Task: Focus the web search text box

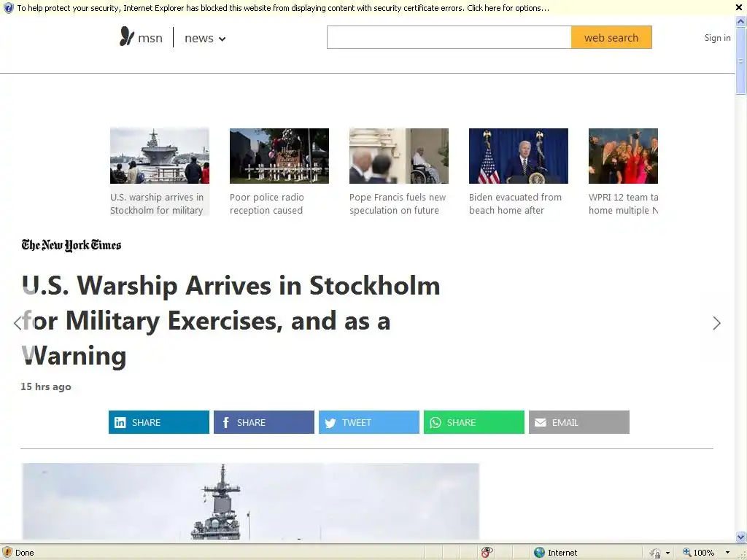Action: tap(449, 38)
